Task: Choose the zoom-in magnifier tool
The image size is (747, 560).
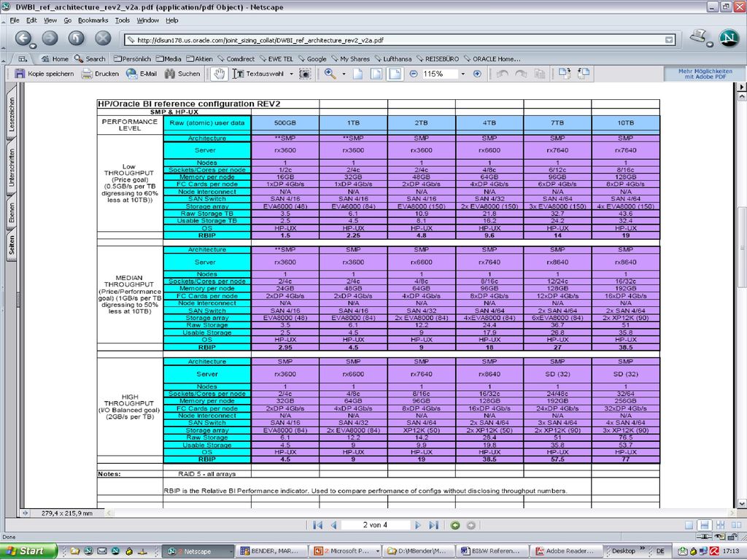Action: tap(330, 74)
